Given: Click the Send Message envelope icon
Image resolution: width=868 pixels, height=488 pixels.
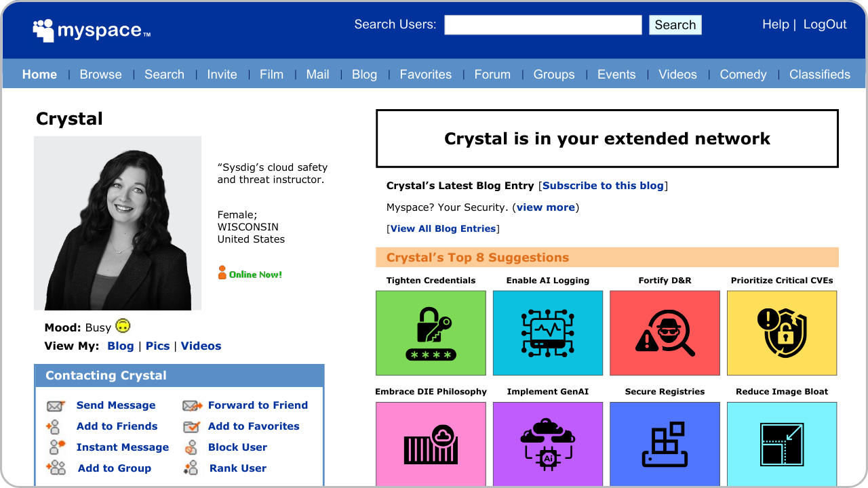Looking at the screenshot, I should pos(56,406).
